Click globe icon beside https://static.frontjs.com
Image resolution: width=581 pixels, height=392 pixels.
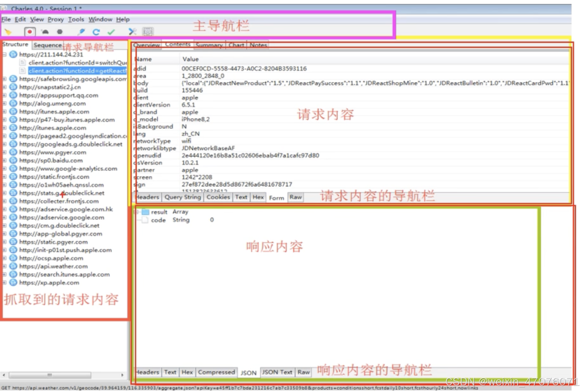13,176
